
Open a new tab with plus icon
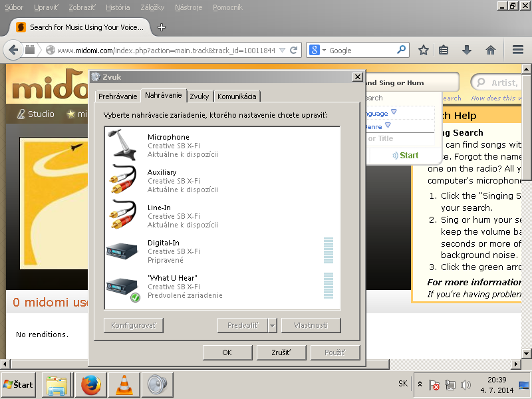point(162,27)
